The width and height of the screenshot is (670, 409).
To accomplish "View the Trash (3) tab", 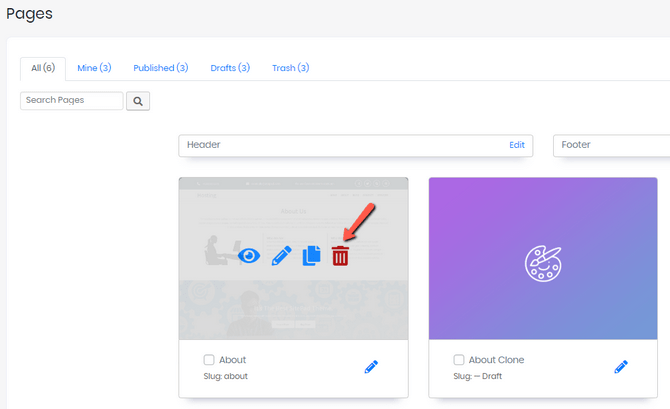I will (x=290, y=68).
